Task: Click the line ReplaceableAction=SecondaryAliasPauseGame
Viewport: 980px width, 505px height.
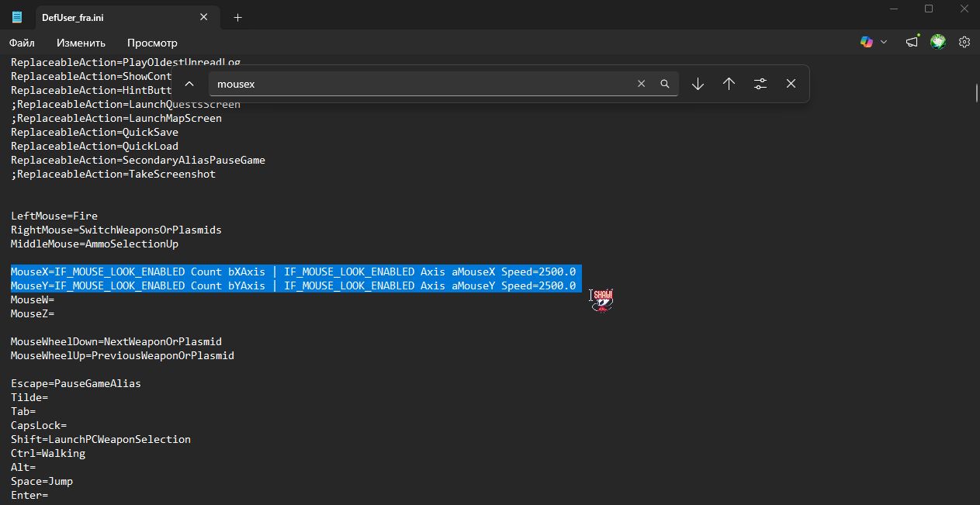Action: pyautogui.click(x=138, y=160)
